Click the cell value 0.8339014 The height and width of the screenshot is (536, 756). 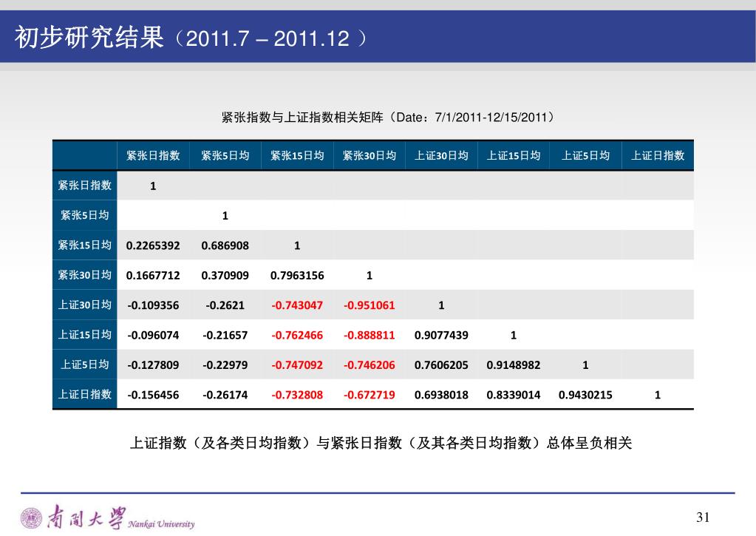tap(514, 395)
